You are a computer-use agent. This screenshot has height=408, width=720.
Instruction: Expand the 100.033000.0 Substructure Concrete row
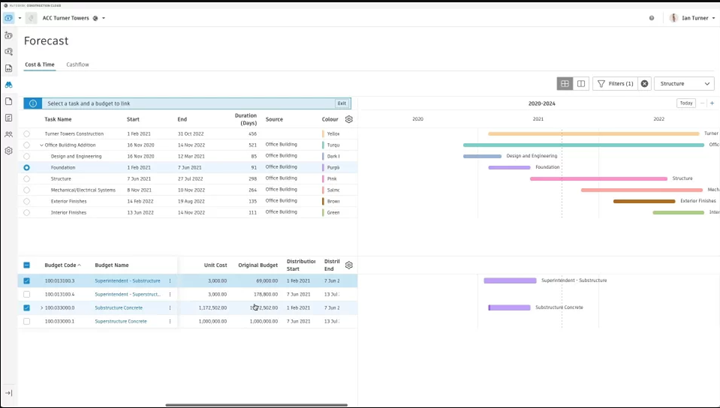tap(42, 308)
